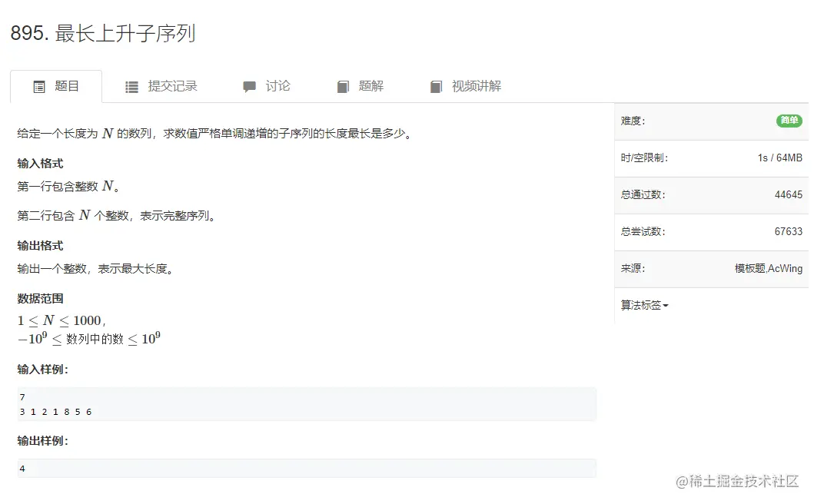Viewport: 814px width, 504px height.
Task: View the 题解 tab
Action: [x=369, y=86]
